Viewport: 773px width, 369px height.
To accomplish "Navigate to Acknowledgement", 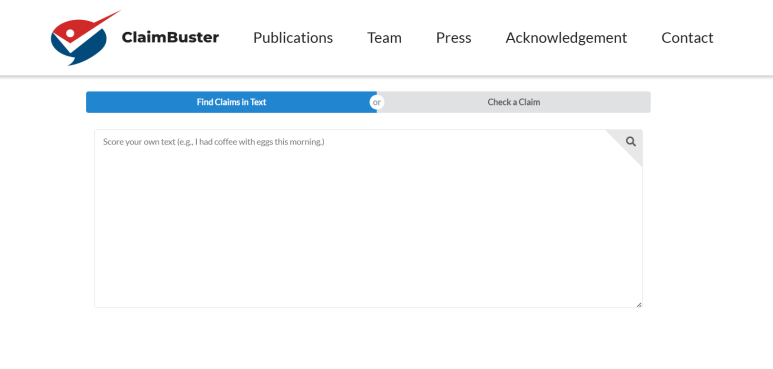I will [566, 38].
